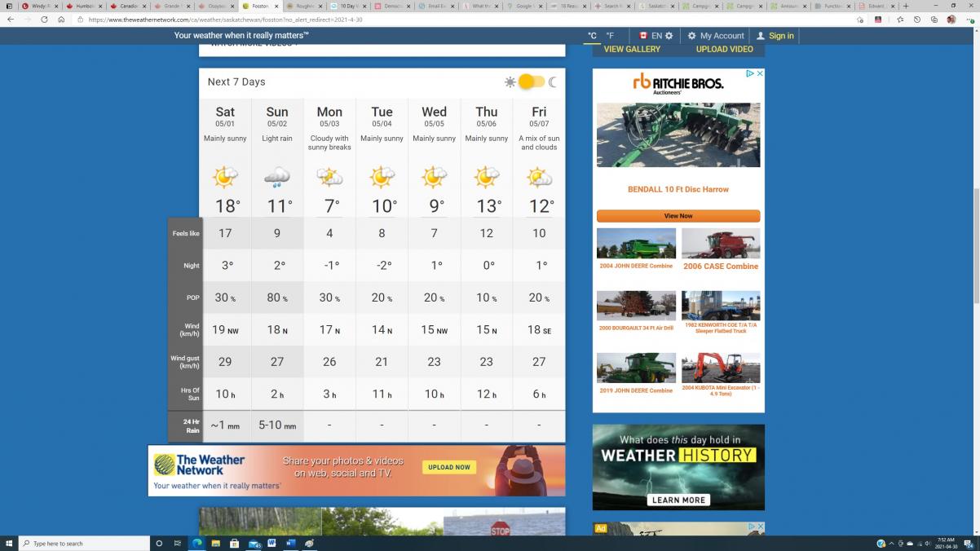Click the AdChoices triangle icon on the ad
The image size is (980, 551).
pyautogui.click(x=751, y=73)
